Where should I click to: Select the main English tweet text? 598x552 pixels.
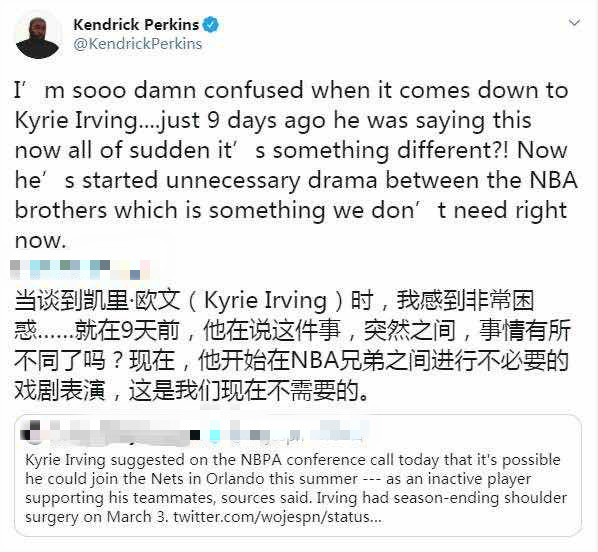296,165
